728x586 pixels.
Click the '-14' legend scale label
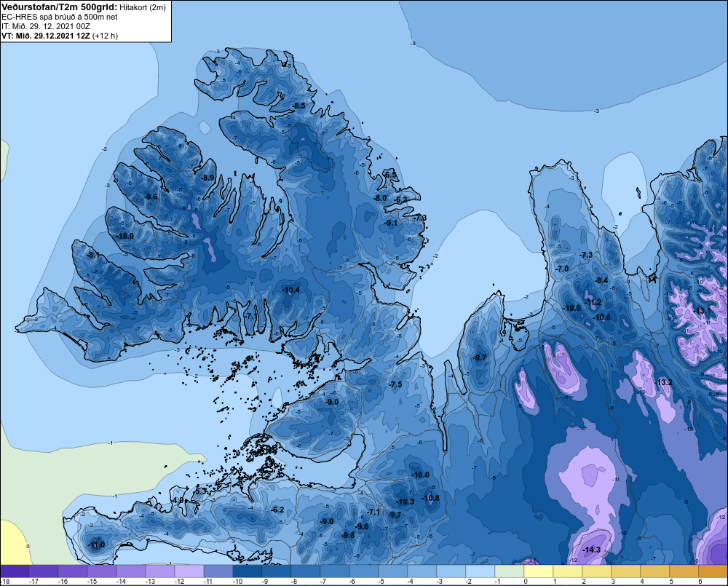point(121,582)
